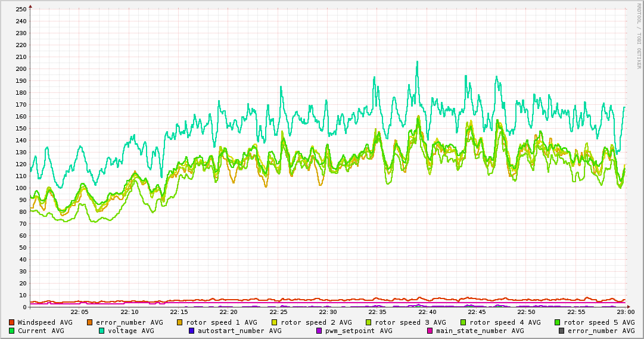Click the 180 y-axis tick label
Viewport: 644px width, 339px height.
click(x=20, y=92)
